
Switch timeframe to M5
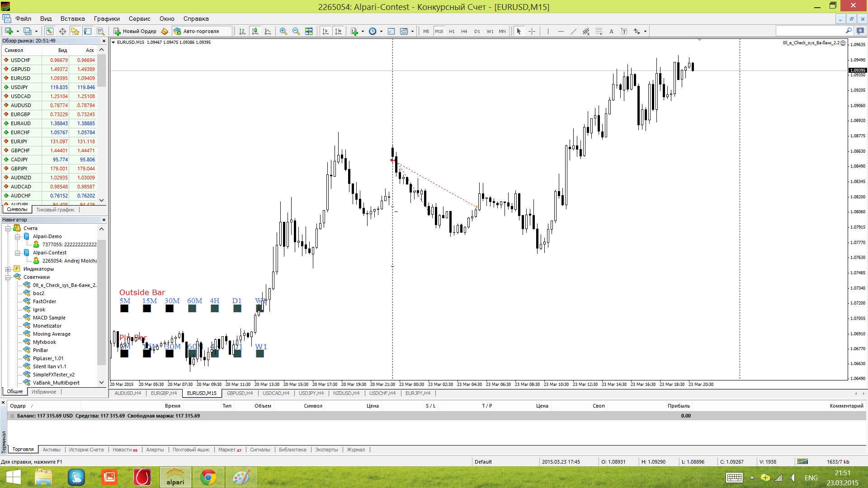[x=426, y=31]
